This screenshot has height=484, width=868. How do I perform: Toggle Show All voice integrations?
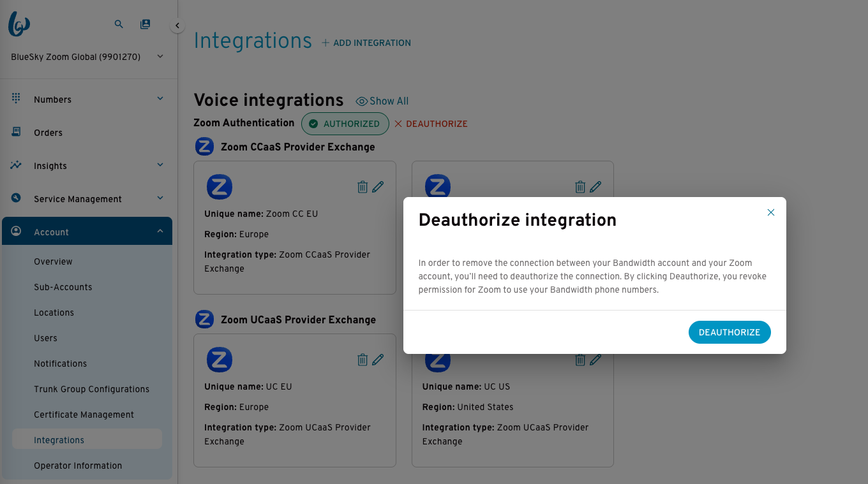point(382,101)
